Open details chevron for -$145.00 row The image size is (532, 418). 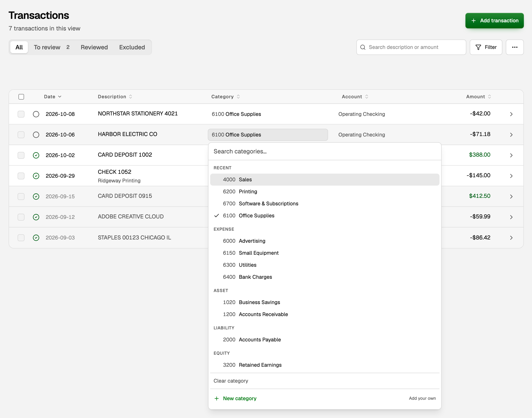coord(511,176)
